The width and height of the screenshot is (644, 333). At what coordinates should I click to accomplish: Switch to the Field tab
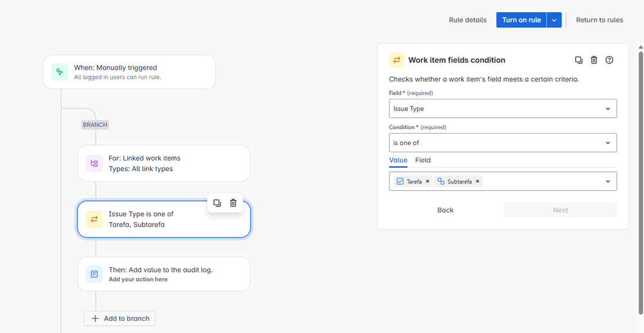point(423,160)
